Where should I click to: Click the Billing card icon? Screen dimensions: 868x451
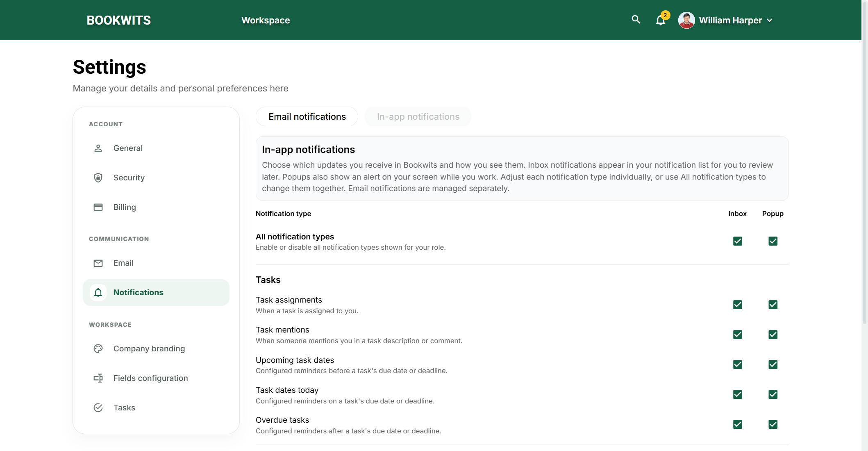coord(98,207)
